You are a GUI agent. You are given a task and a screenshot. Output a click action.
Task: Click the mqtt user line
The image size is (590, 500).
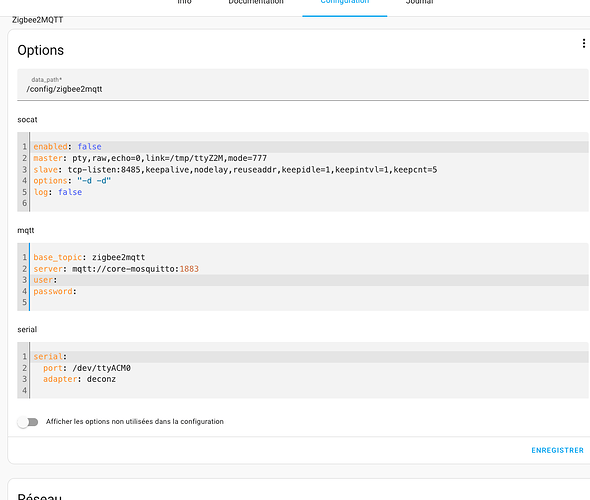click(309, 280)
